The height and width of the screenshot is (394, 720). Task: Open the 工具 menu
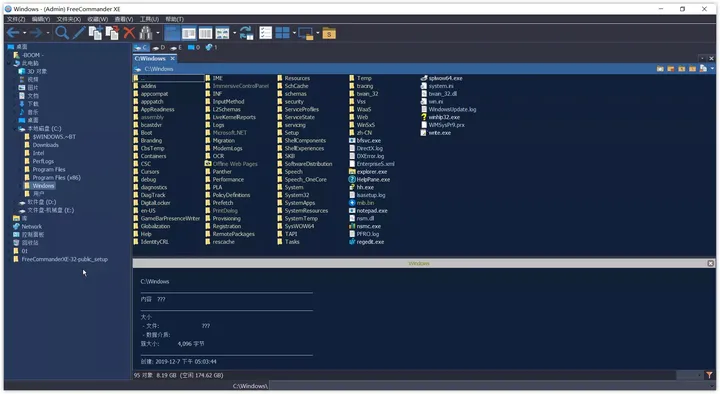tap(149, 19)
